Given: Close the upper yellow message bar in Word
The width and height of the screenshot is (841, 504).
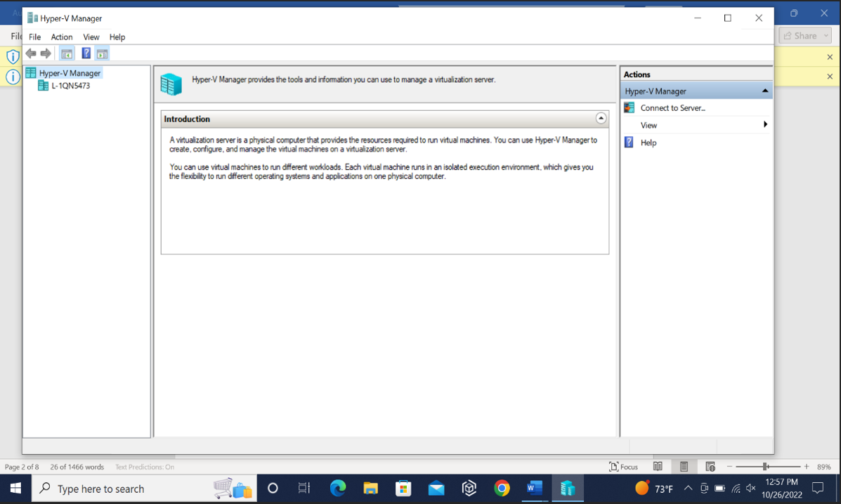Looking at the screenshot, I should [830, 57].
